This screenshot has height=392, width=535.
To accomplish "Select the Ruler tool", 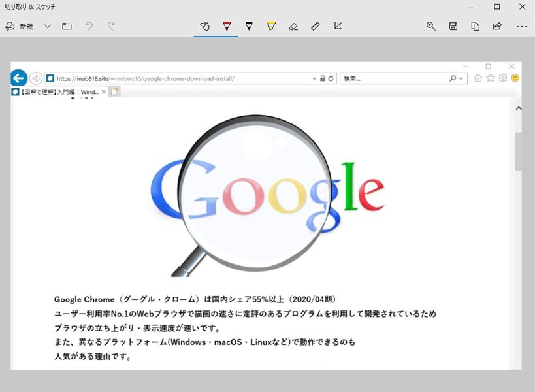I will [x=316, y=26].
